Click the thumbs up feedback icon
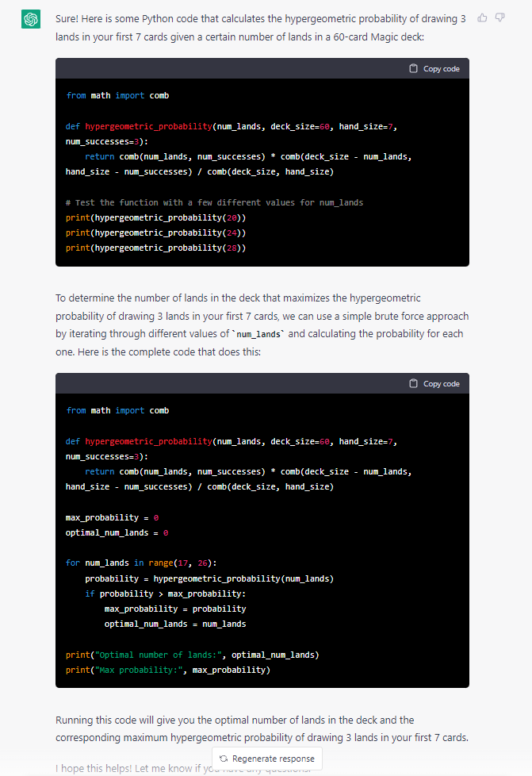 [x=483, y=17]
